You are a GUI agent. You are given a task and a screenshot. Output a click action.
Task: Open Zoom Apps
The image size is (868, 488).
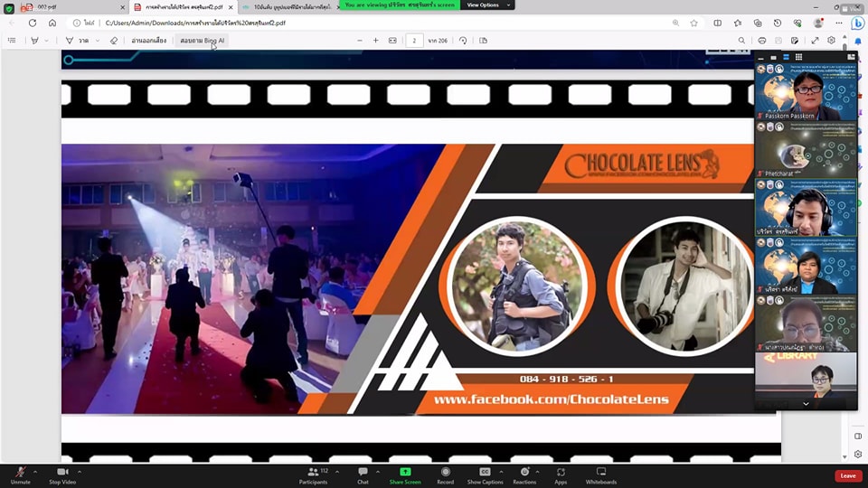[561, 475]
